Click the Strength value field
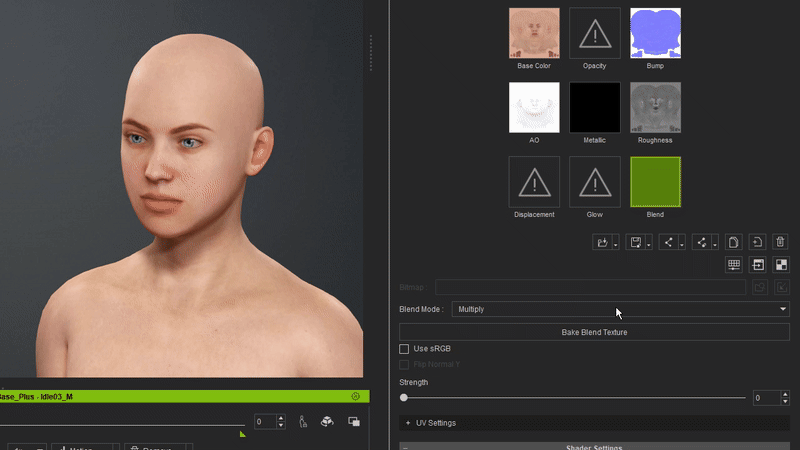Screen dimensions: 800x450 (766, 398)
